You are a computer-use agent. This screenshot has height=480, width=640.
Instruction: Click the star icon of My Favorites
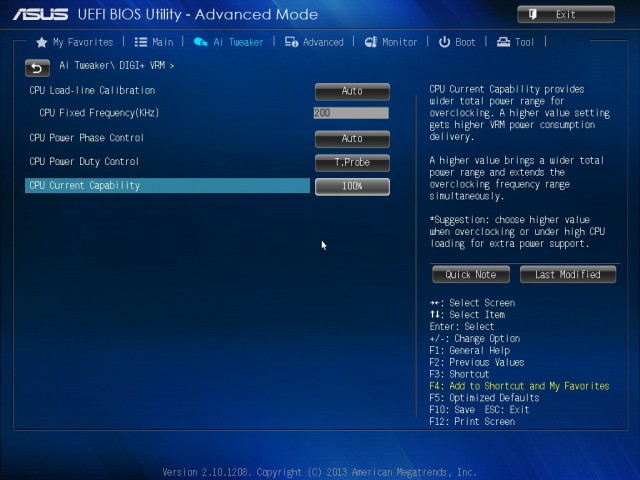[x=41, y=42]
